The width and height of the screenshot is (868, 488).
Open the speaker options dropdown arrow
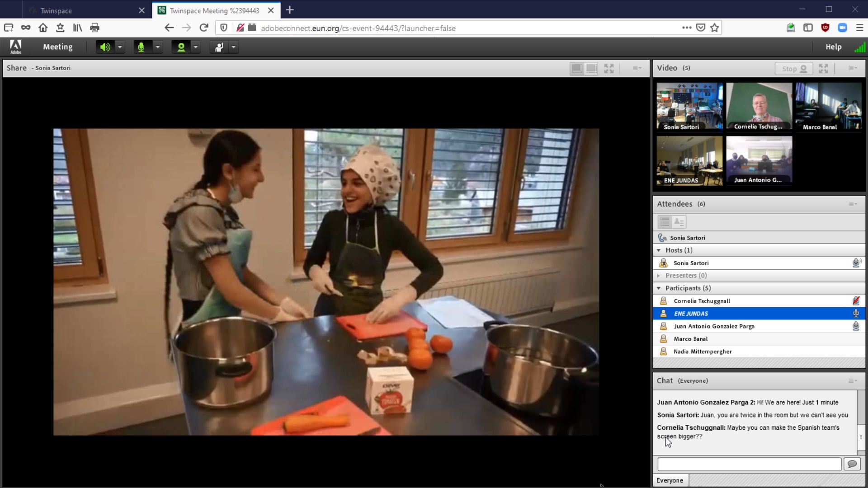click(x=120, y=47)
